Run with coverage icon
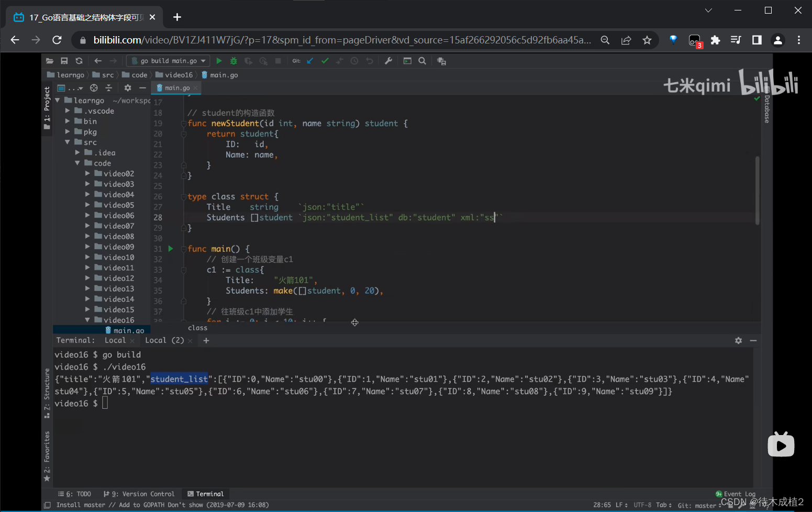The height and width of the screenshot is (512, 812). 248,61
